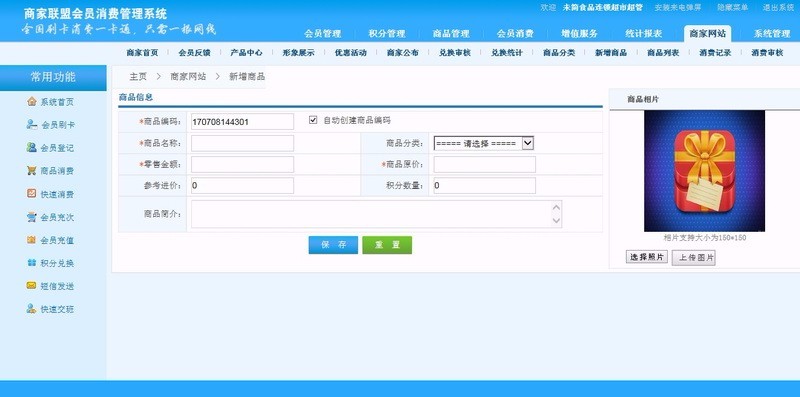Select the 商家网站 main tab
Screen dimensions: 800x397
click(x=708, y=34)
